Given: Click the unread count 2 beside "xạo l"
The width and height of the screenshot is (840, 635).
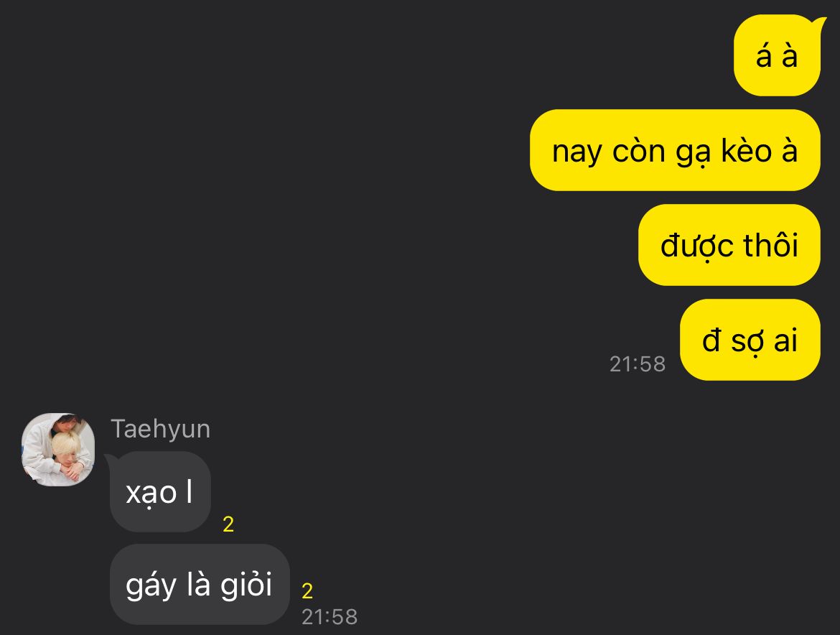Looking at the screenshot, I should coord(228,524).
